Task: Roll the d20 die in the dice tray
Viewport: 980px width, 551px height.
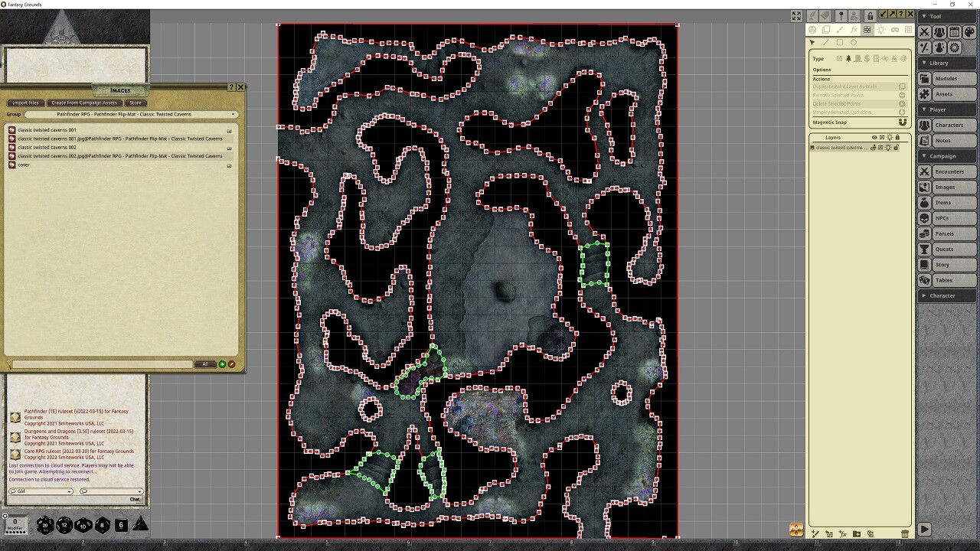Action: point(44,525)
